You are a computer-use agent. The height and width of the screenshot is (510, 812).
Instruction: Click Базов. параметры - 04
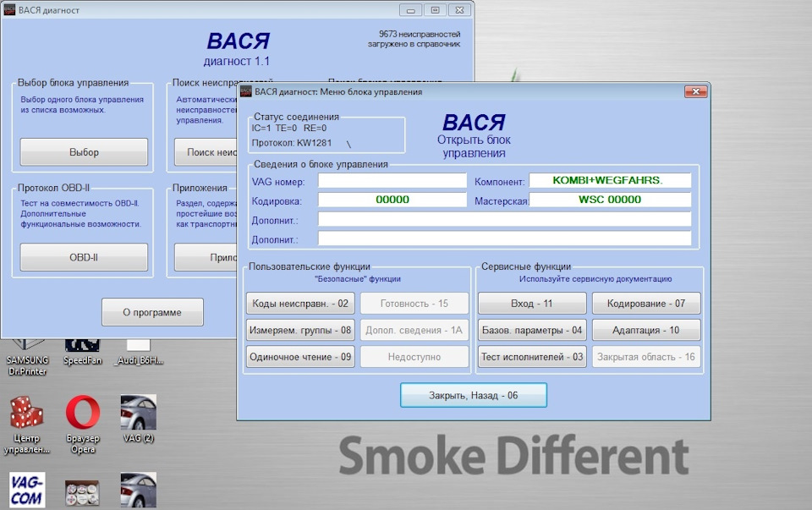point(532,330)
